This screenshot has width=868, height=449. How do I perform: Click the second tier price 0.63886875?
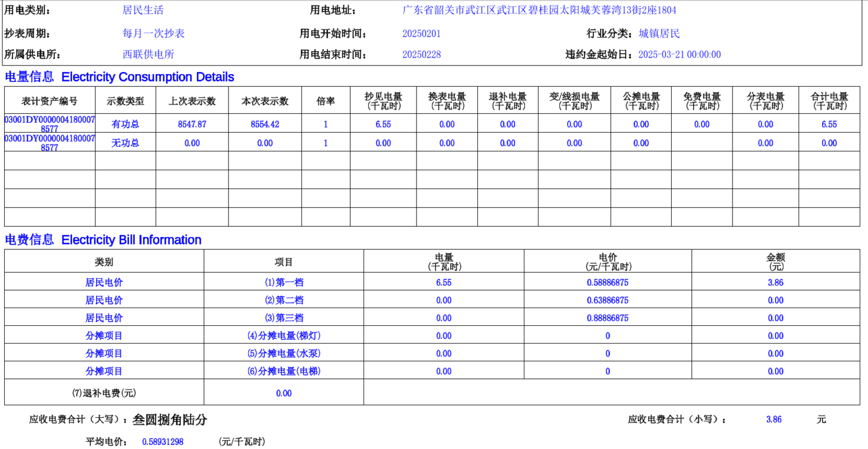click(x=608, y=300)
